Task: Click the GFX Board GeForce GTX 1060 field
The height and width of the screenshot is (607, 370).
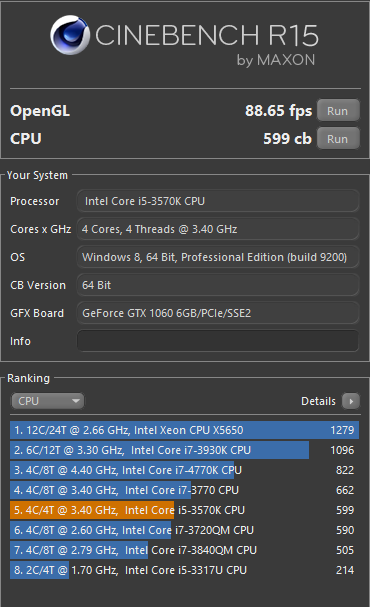Action: (218, 313)
